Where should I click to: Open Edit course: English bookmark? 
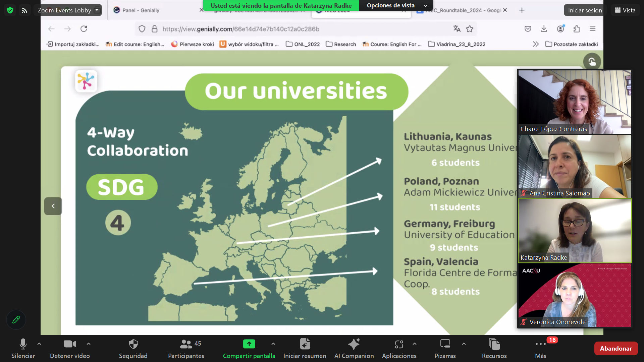coord(135,44)
